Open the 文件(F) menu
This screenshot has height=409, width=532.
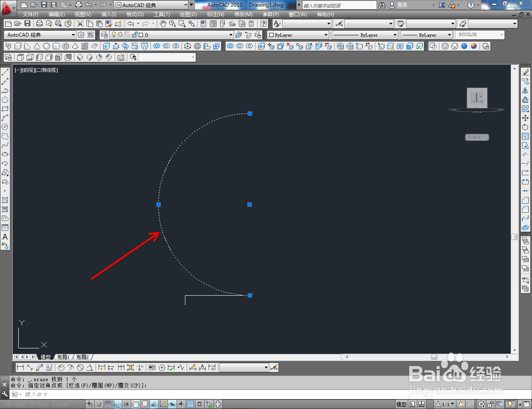(30, 14)
